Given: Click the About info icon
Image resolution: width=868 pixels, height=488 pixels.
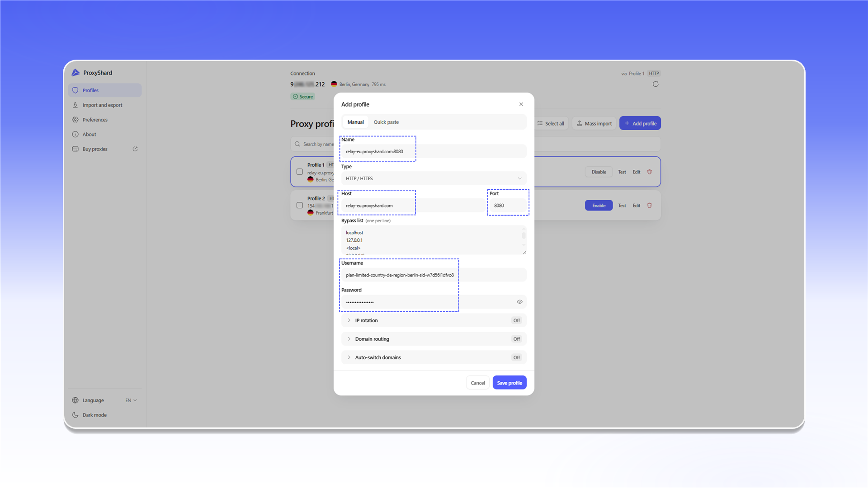Looking at the screenshot, I should 75,134.
